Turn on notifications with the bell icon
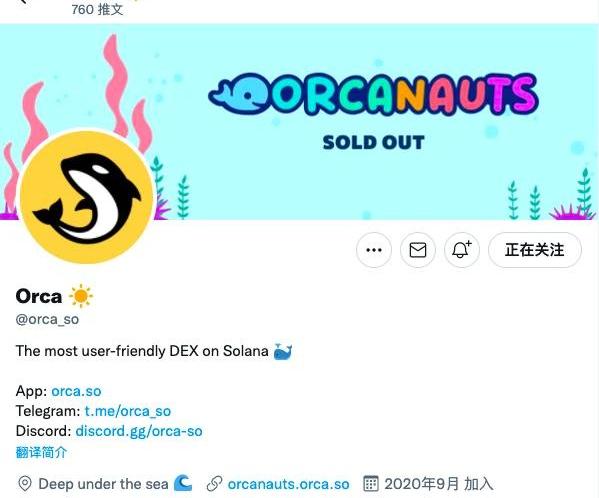The width and height of the screenshot is (599, 498). [x=461, y=250]
